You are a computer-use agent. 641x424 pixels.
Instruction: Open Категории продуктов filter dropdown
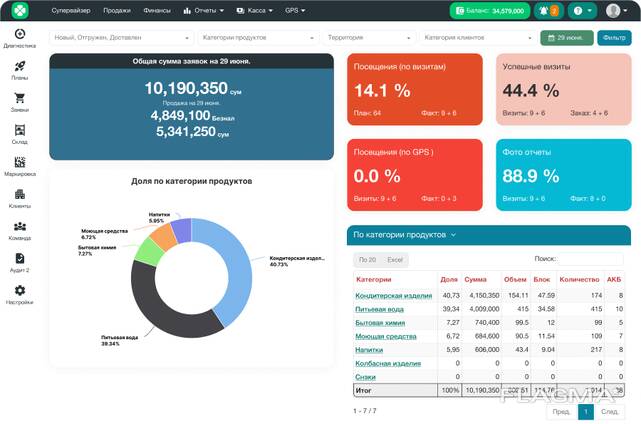click(258, 38)
